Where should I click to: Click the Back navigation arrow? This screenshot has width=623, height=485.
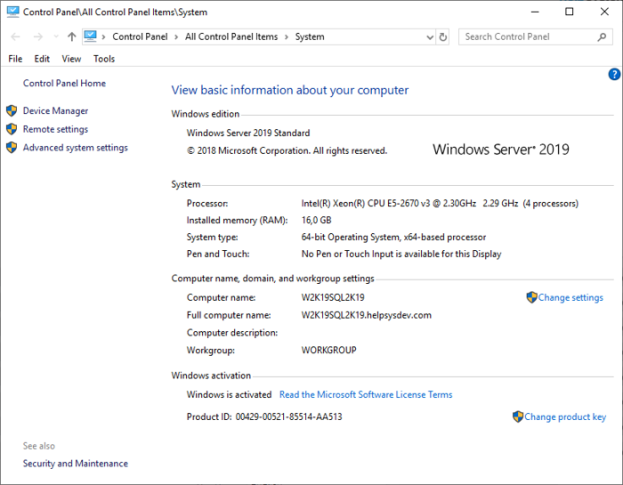15,37
